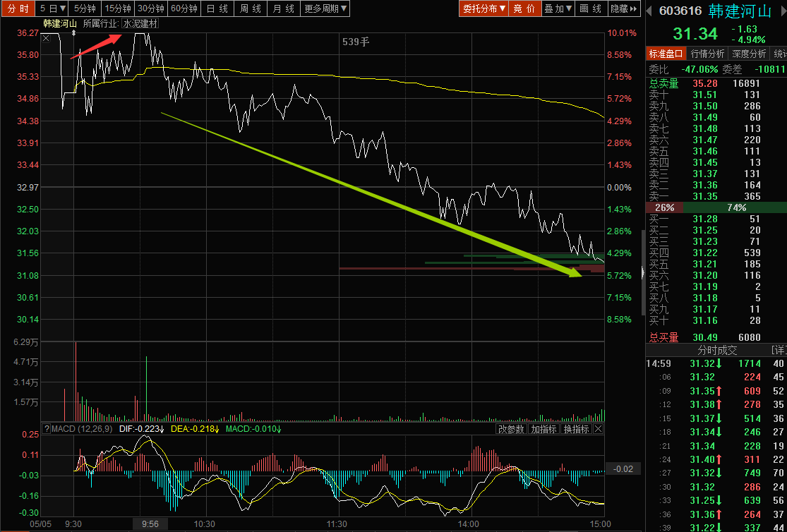
Task: Open the 更多周期 dropdown menu
Action: coord(325,8)
